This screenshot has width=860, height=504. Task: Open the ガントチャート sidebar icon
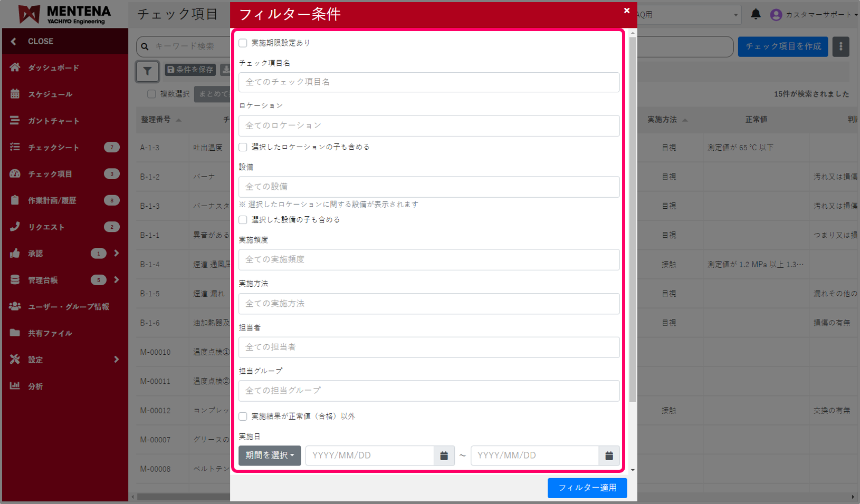coord(14,120)
